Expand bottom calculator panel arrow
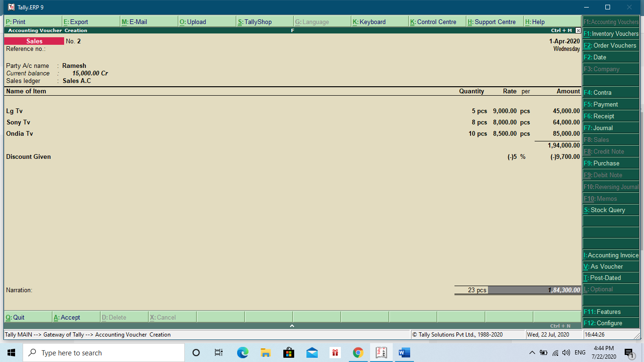Screen dimensions: 644x362 (292, 326)
